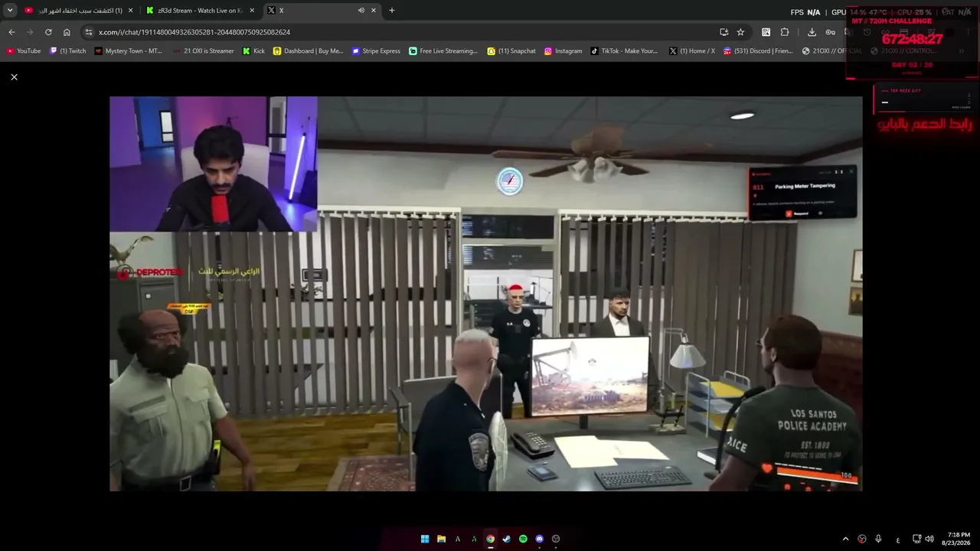
Task: Open the Dashboard Buy Me bookmark
Action: (309, 51)
